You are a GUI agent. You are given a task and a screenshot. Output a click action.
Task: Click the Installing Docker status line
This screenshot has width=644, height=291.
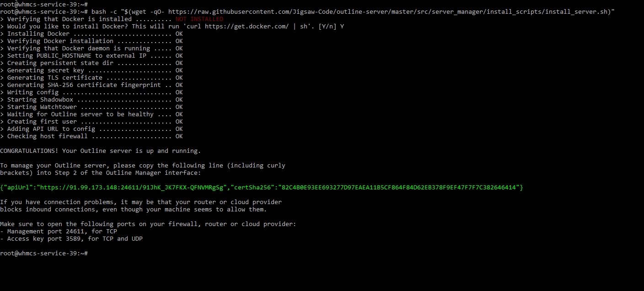coord(91,34)
